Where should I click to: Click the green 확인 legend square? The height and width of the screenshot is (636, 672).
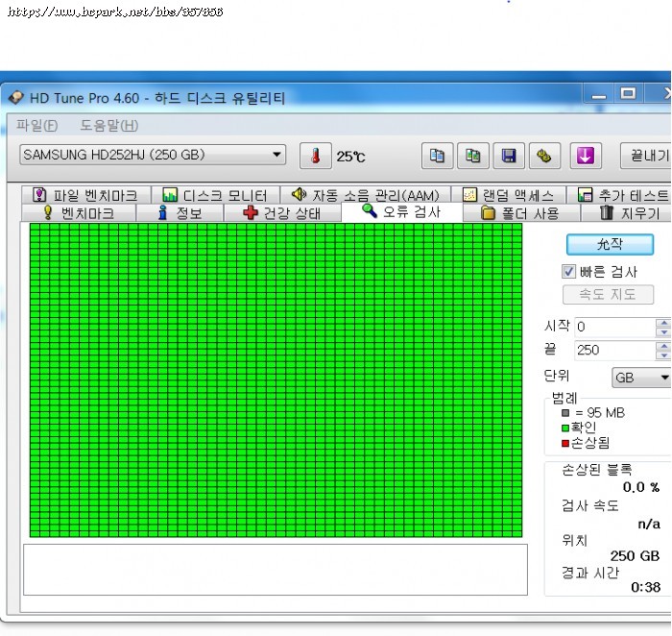click(565, 428)
